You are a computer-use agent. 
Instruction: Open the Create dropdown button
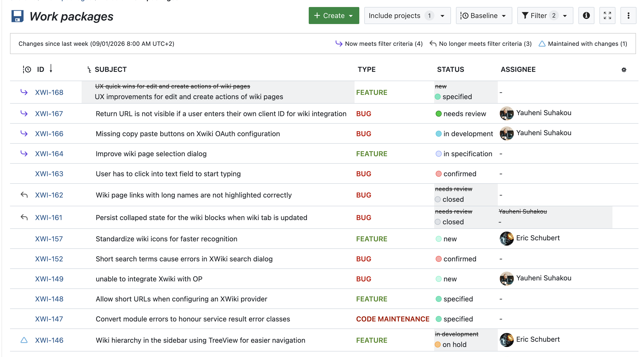(x=334, y=16)
